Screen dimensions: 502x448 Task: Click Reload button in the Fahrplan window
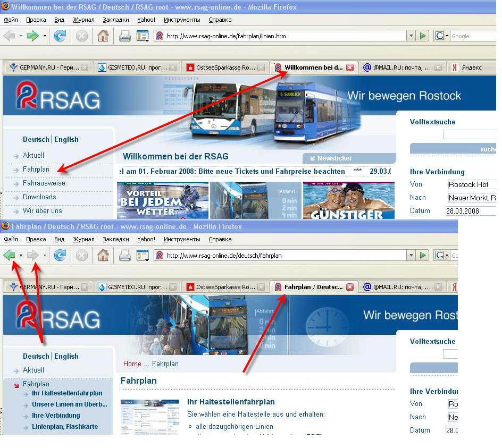coord(60,256)
